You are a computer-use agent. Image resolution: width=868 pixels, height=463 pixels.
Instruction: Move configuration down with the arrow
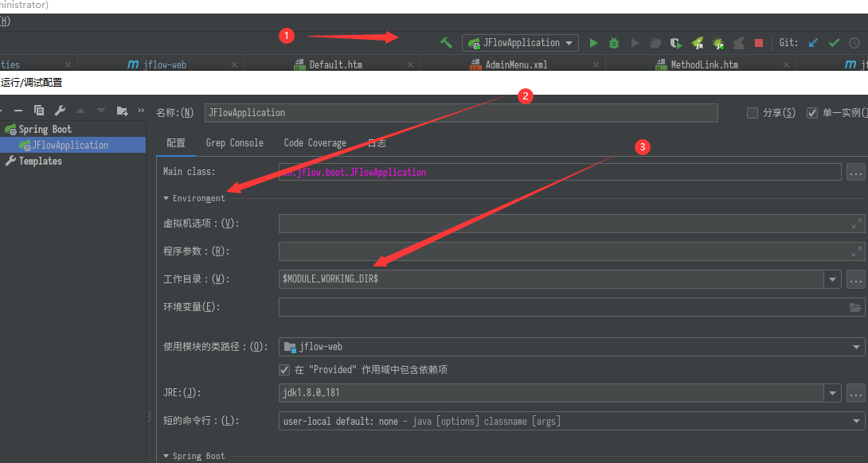click(101, 111)
